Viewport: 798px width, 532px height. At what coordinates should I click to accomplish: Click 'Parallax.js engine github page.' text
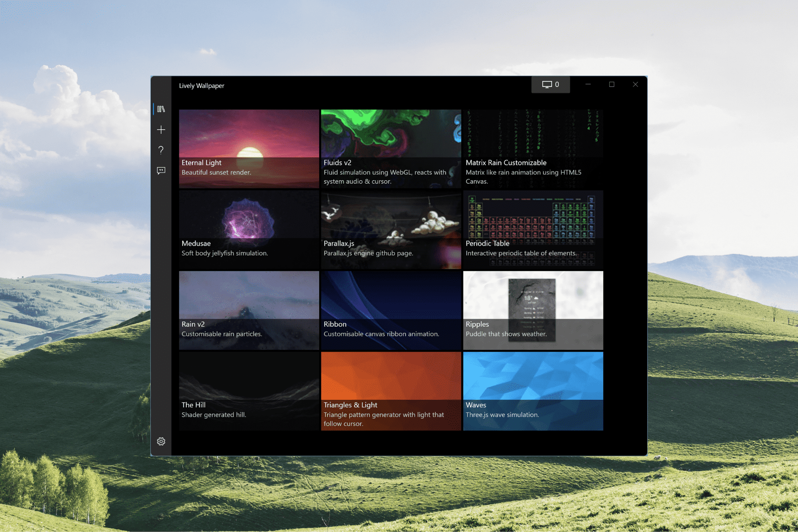tap(368, 253)
